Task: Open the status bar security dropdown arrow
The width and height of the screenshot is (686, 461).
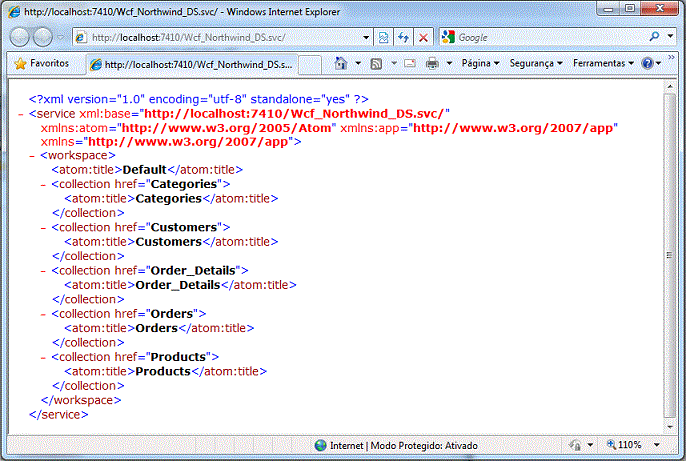Action: pyautogui.click(x=590, y=445)
